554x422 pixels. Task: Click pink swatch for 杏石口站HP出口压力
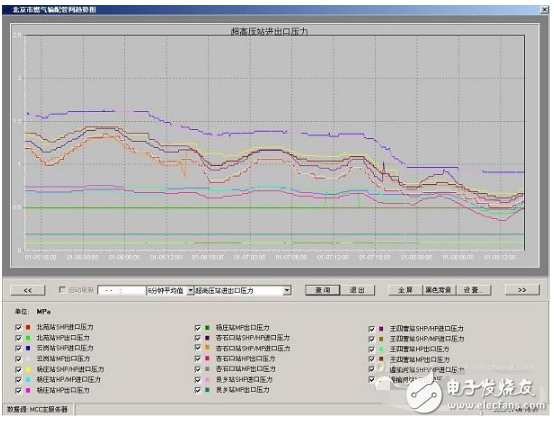click(207, 359)
